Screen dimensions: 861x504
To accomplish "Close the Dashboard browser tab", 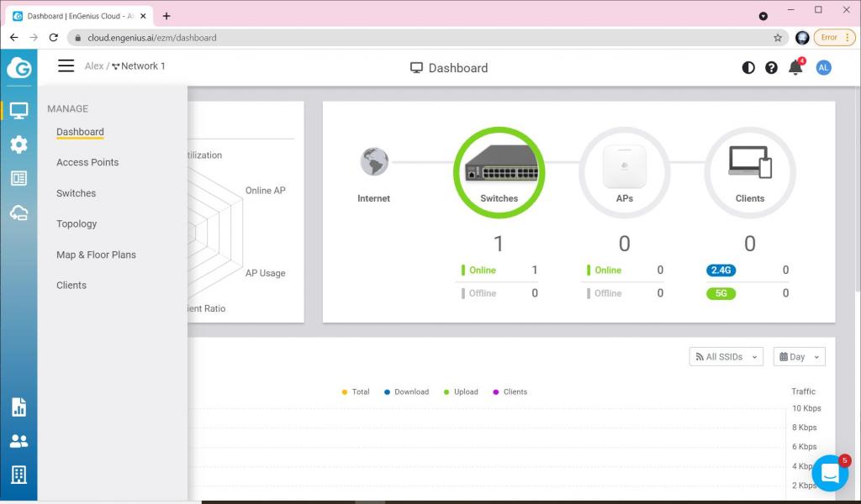I will [143, 16].
